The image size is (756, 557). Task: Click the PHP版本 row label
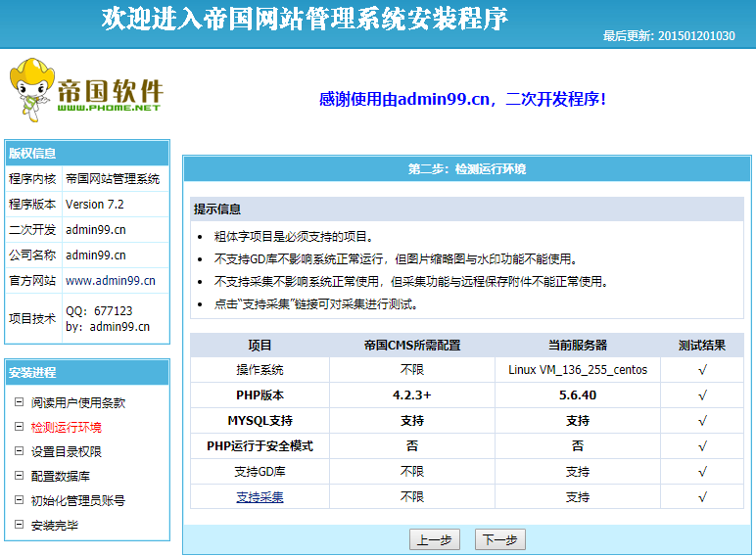(260, 395)
